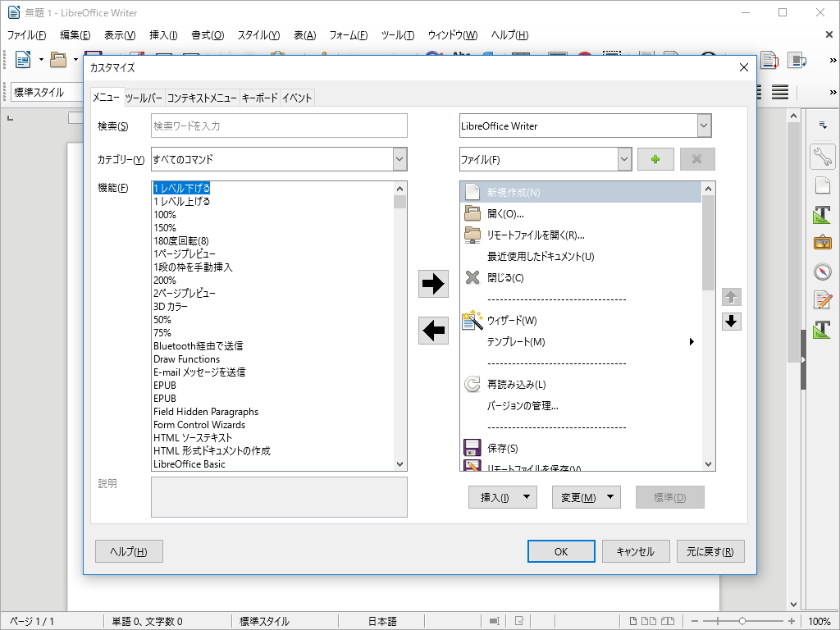Switch to the コンテキストメニュー tab
This screenshot has height=630, width=840.
click(x=202, y=98)
